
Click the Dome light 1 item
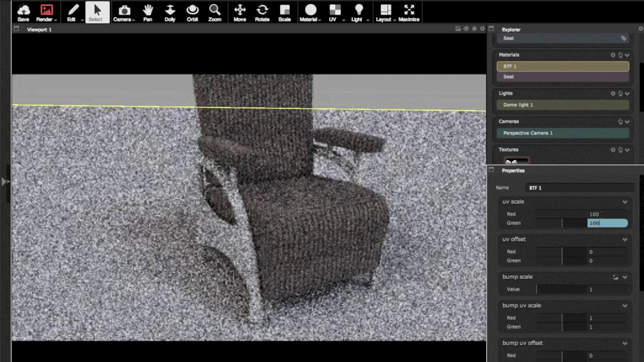point(563,105)
